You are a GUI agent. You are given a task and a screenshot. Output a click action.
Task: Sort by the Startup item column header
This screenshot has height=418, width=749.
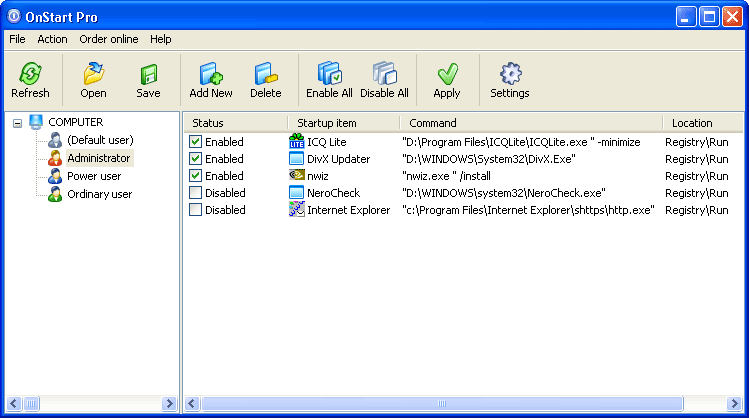click(x=343, y=123)
